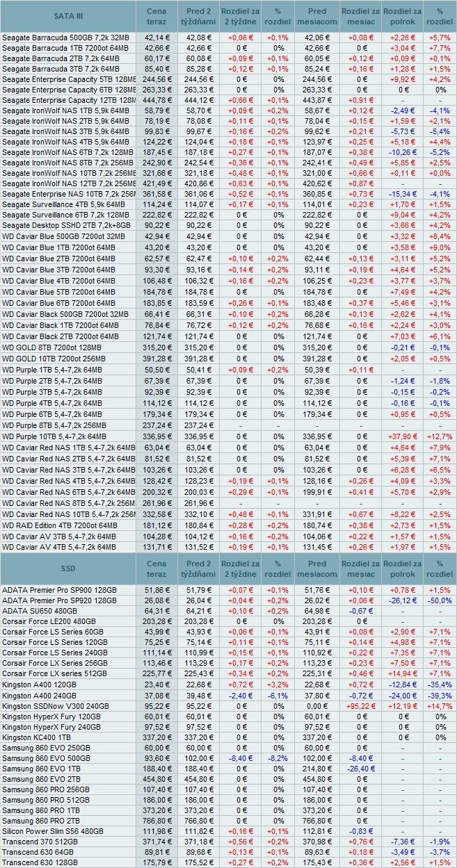Image resolution: width=457 pixels, height=868 pixels.
Task: Click the 766,80 € current price cell
Action: [157, 821]
